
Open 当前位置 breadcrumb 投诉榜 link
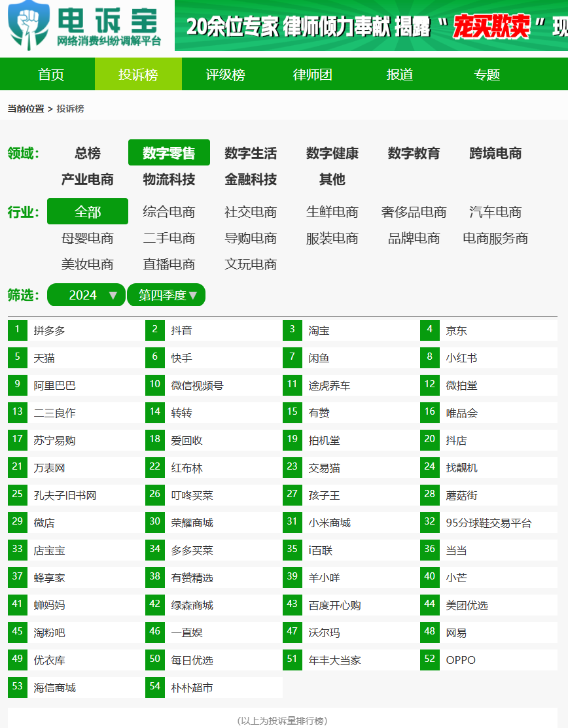[70, 109]
